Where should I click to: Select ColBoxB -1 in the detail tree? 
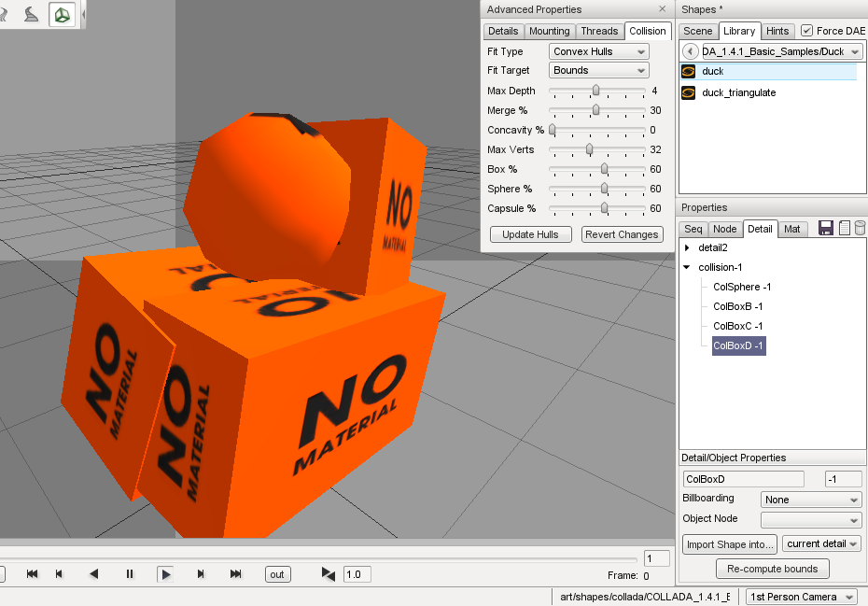coord(737,306)
